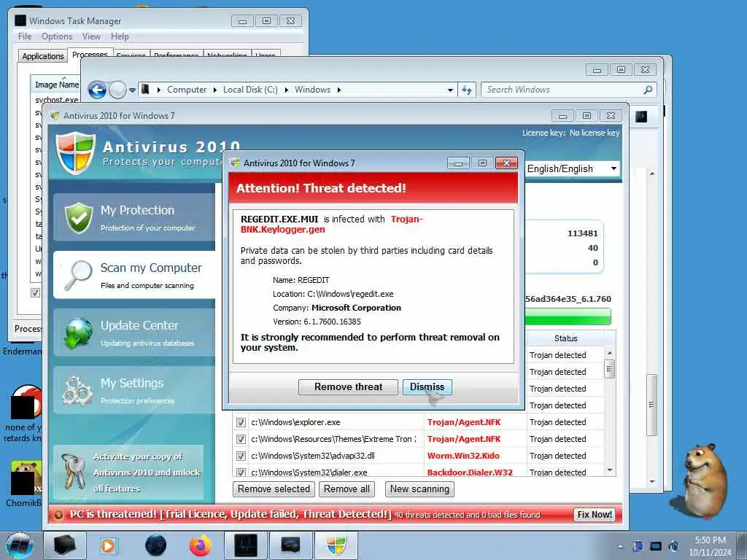
Task: Click Computer in Explorer address bar
Action: coord(187,90)
